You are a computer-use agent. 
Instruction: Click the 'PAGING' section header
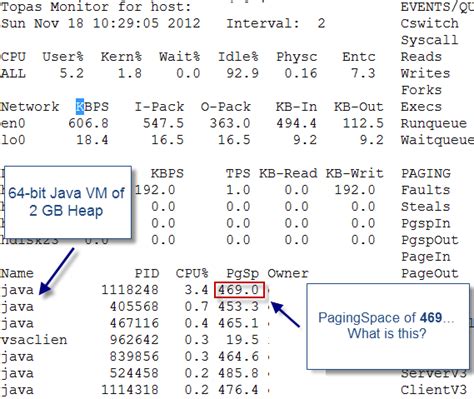[x=426, y=173]
